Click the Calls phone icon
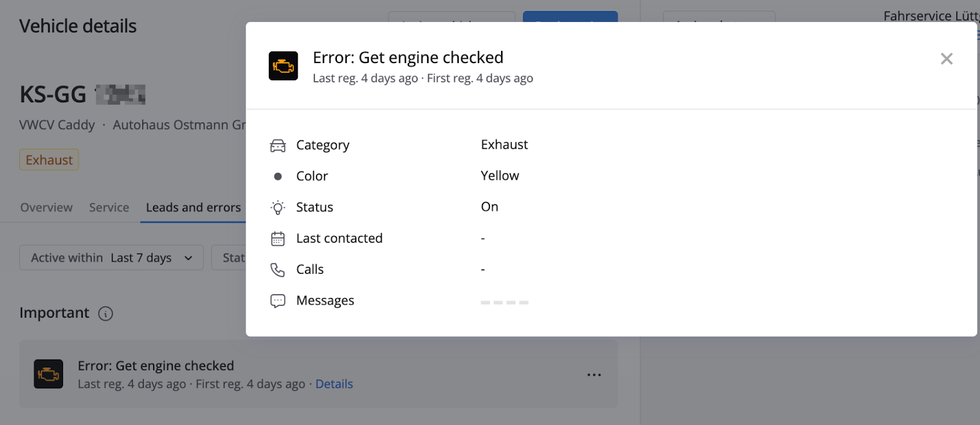 278,270
